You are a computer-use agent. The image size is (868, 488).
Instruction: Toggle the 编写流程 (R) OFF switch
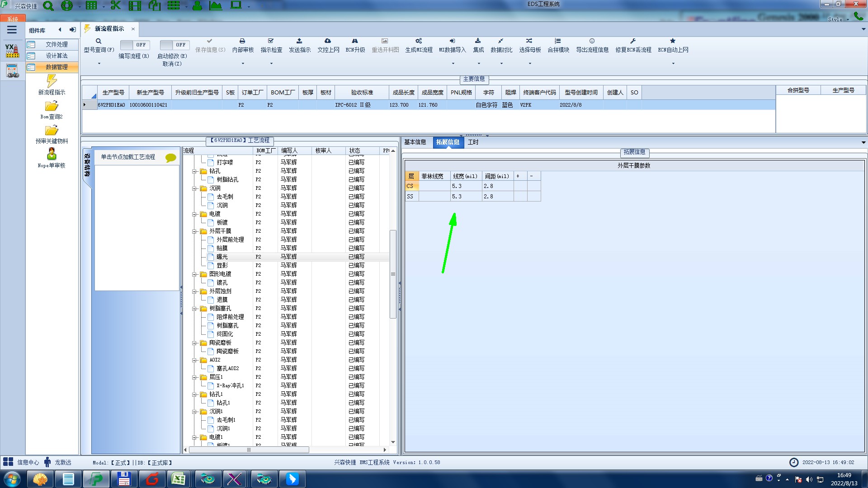point(134,45)
